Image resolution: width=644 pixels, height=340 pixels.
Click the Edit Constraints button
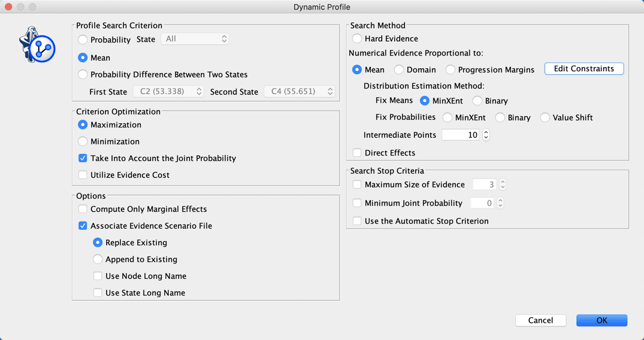point(583,69)
